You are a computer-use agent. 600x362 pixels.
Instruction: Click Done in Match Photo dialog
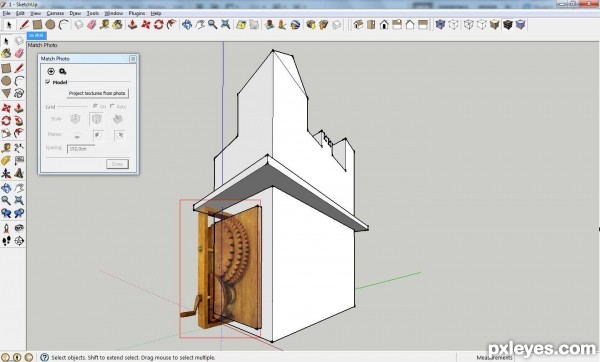[x=117, y=164]
